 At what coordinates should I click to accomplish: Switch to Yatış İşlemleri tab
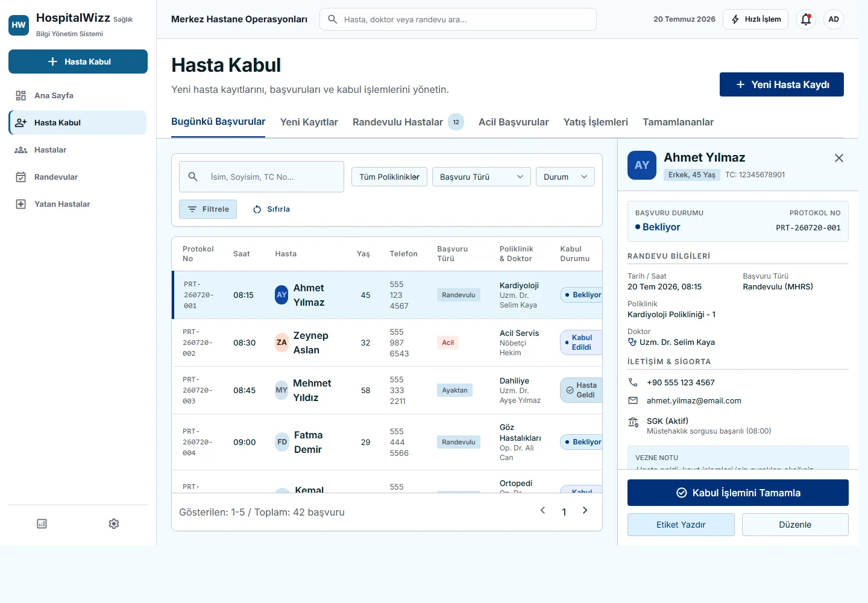click(596, 122)
